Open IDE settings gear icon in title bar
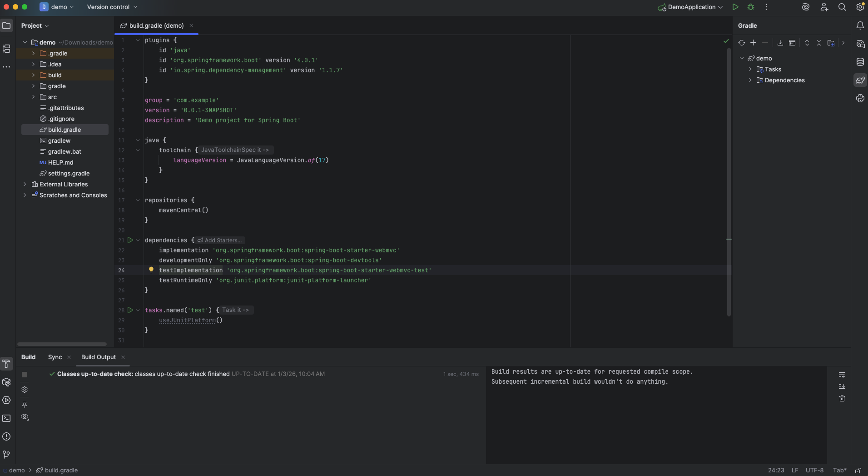 pyautogui.click(x=860, y=7)
